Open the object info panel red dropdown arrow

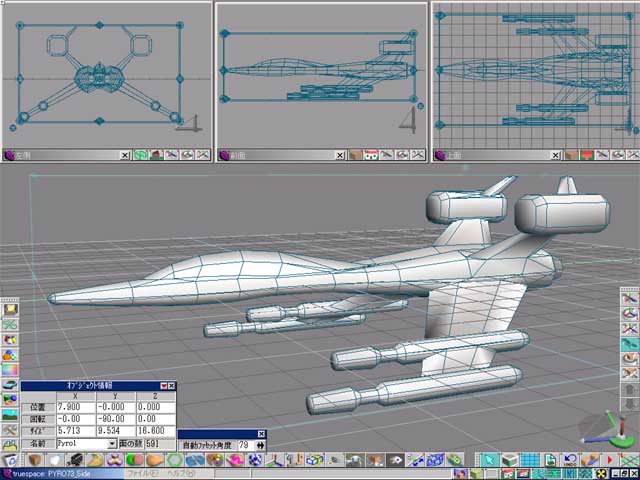pos(164,386)
